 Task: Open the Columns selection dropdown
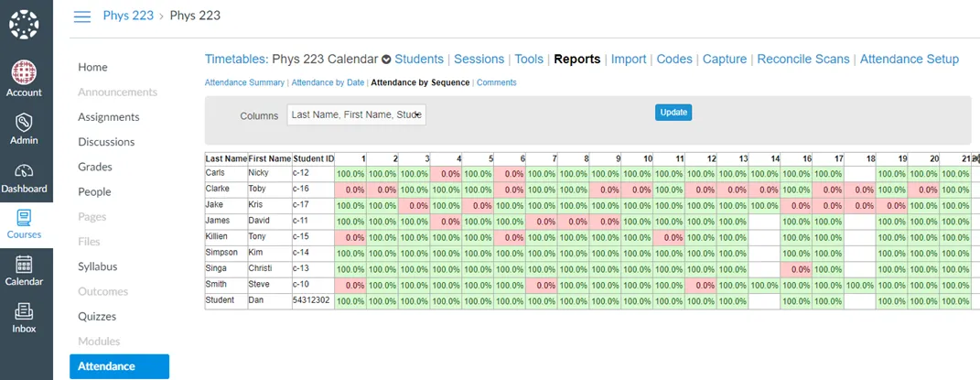[356, 115]
